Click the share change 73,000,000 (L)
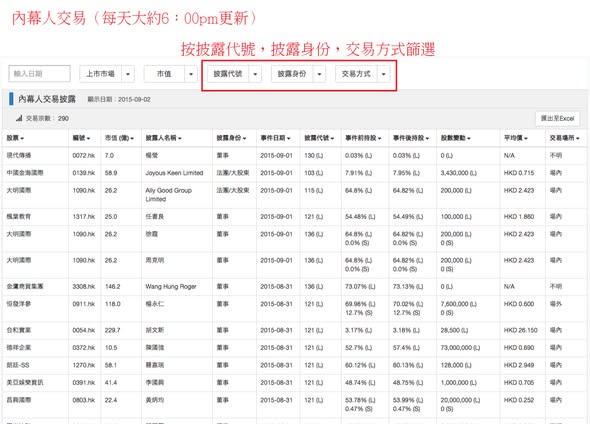This screenshot has width=590, height=424. tap(460, 347)
